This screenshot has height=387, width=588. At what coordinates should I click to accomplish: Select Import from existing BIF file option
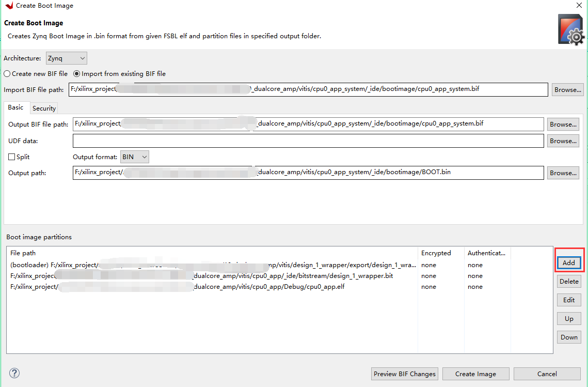[119, 74]
